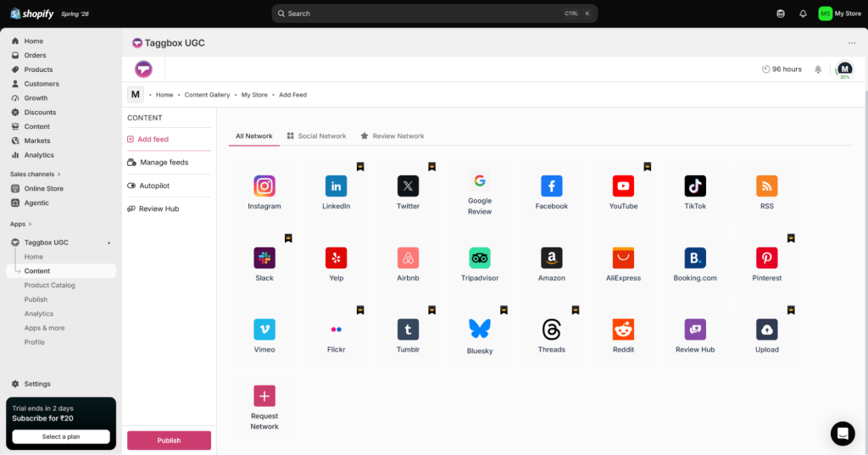The image size is (868, 455).
Task: Expand Sales channels section
Action: pos(36,175)
